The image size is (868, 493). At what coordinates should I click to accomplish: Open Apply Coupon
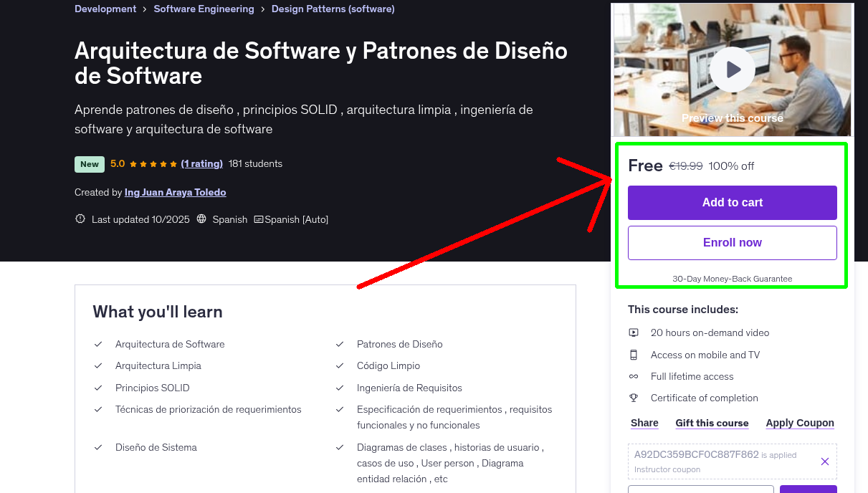click(x=800, y=423)
